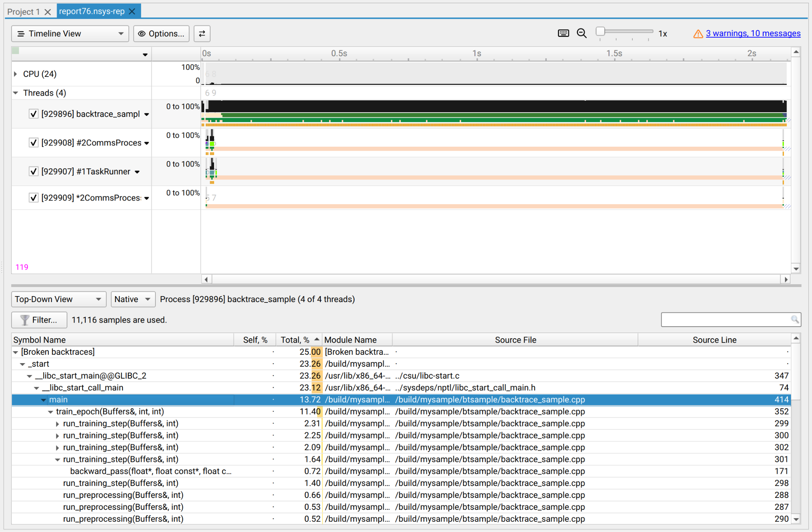812x532 pixels.
Task: Uncheck thread [929907] #1TaskRunner checkbox
Action: tap(34, 172)
